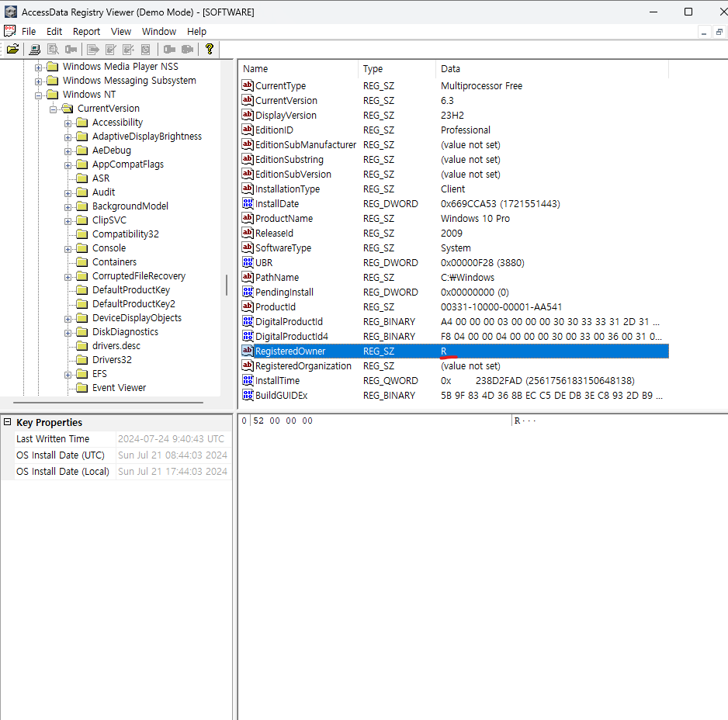Collapse the Key Properties section
This screenshot has width=728, height=720.
8,422
